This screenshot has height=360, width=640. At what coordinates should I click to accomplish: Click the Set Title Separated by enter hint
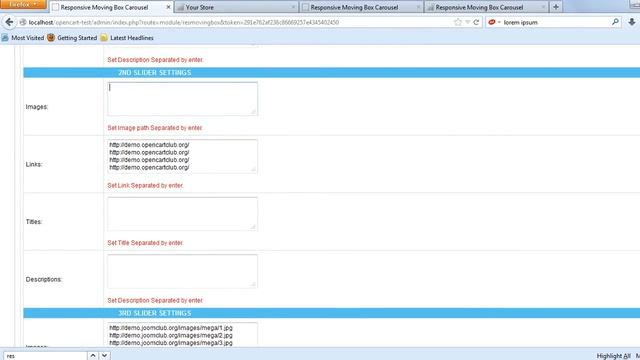click(145, 243)
